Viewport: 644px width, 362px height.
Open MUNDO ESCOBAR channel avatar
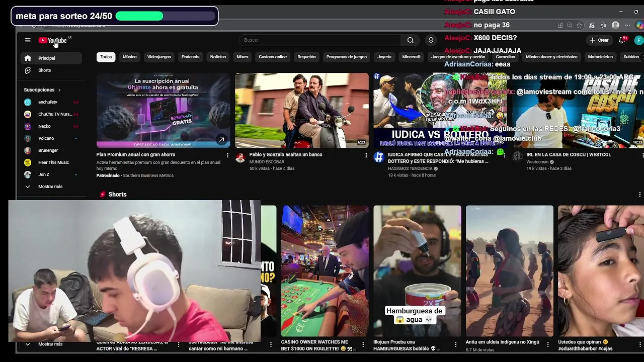coord(240,157)
